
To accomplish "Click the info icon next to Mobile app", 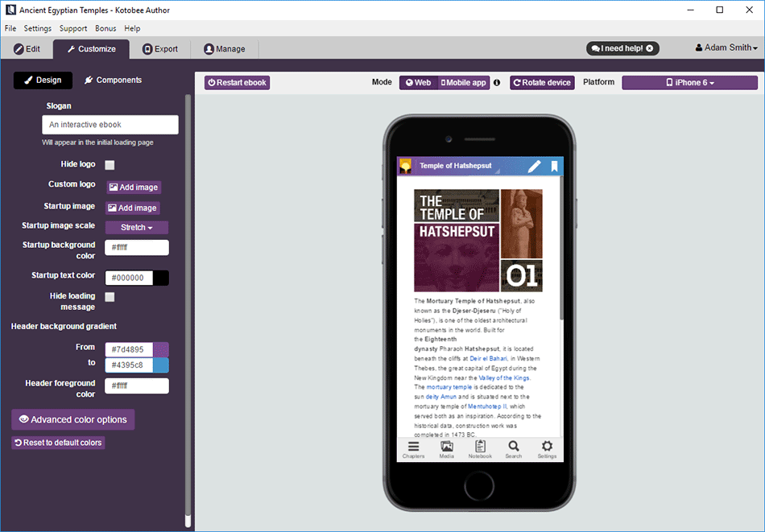I will [497, 83].
